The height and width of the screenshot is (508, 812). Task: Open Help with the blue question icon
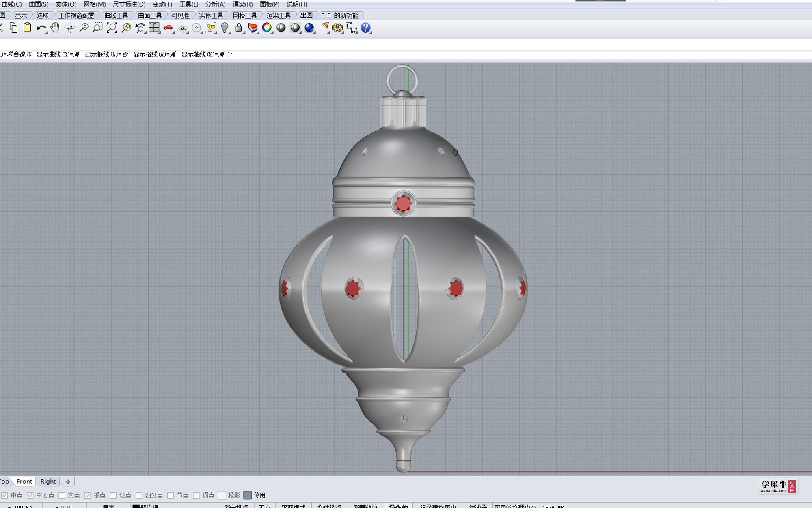point(365,28)
